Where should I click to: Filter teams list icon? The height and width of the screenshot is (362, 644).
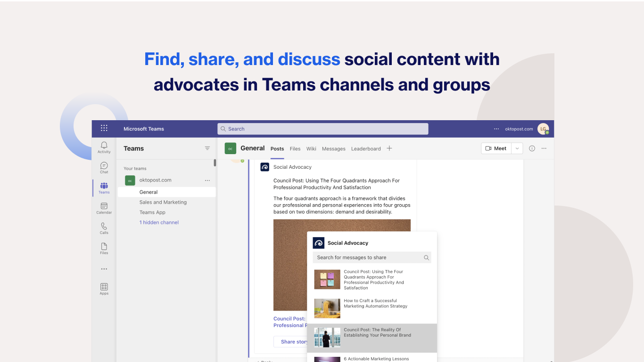207,148
